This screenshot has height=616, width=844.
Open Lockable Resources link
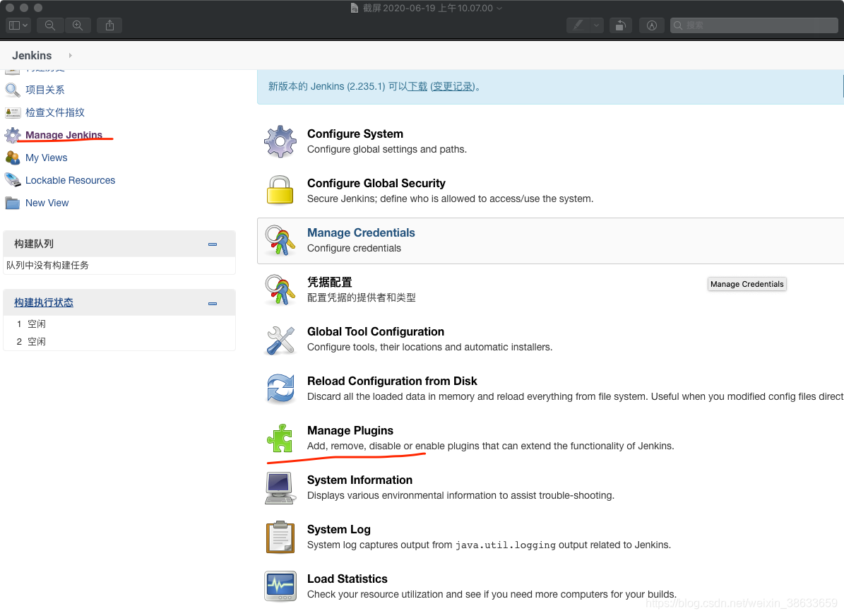pos(70,180)
